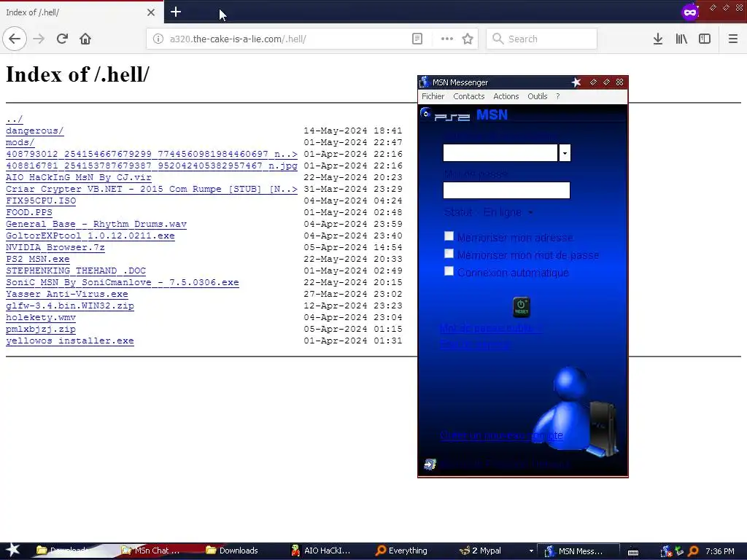
Task: Open the Actions menu
Action: (506, 96)
